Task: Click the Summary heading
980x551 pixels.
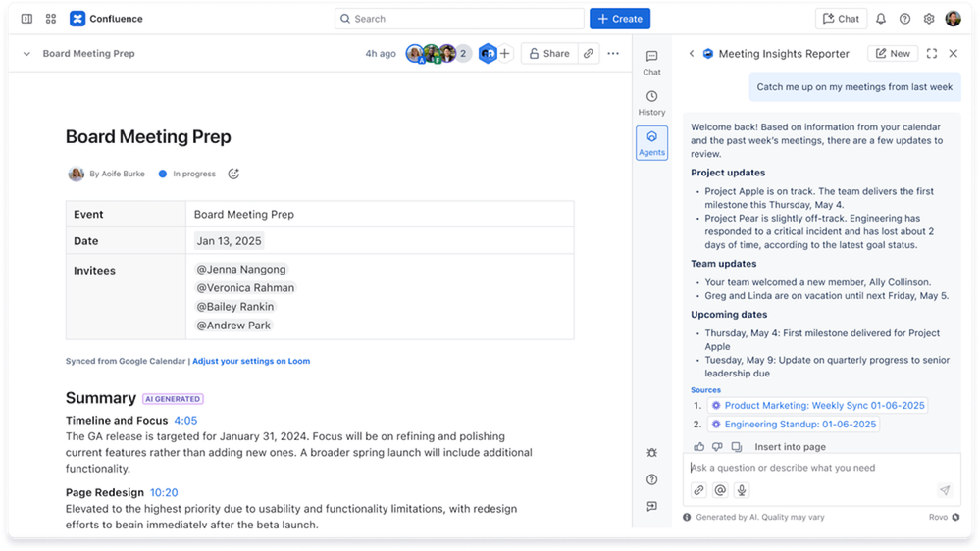Action: (101, 398)
